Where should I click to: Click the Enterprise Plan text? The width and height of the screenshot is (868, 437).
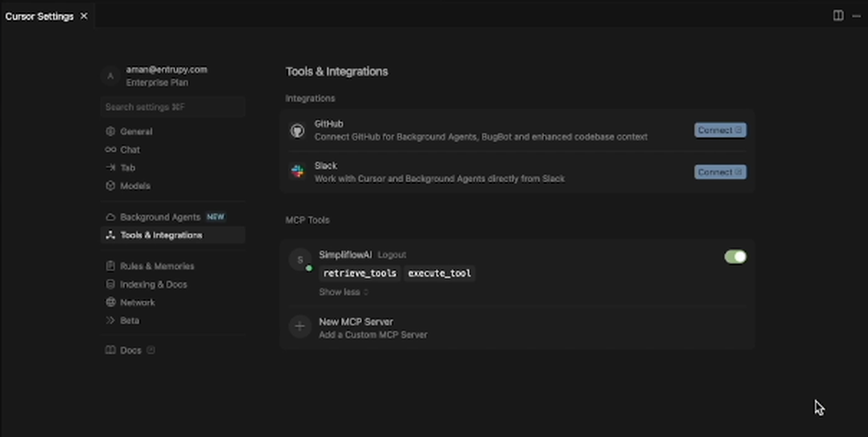tap(156, 82)
